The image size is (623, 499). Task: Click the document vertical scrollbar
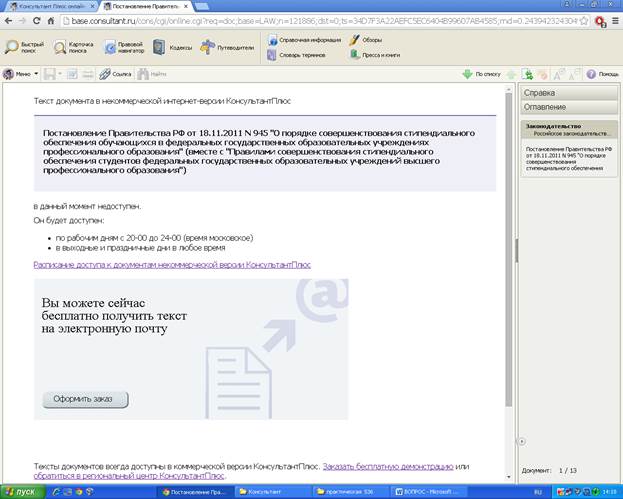[x=509, y=250]
